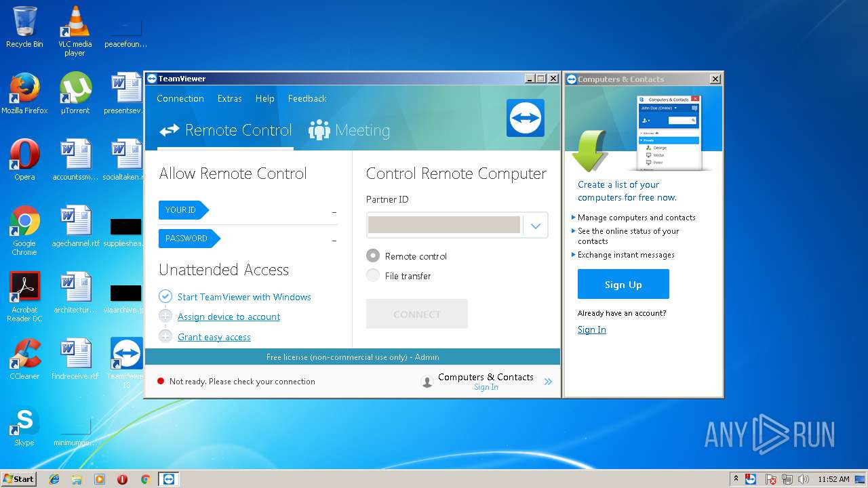Viewport: 868px width, 488px height.
Task: Open the Help menu
Action: pos(265,98)
